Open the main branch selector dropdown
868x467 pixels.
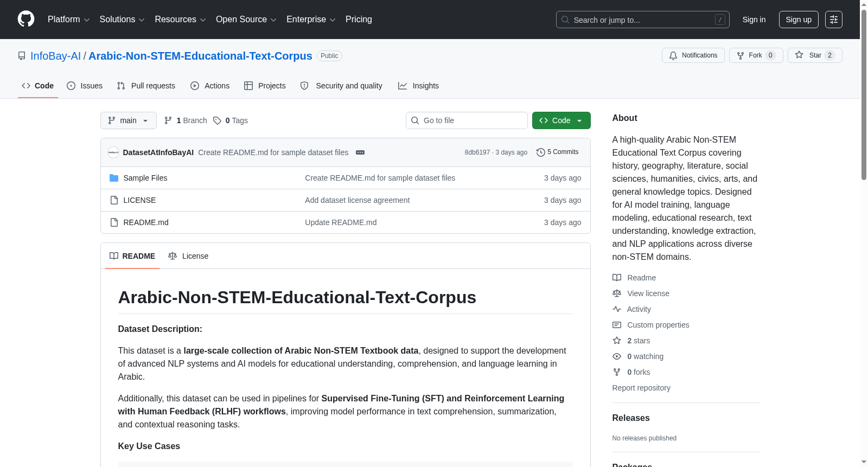129,120
